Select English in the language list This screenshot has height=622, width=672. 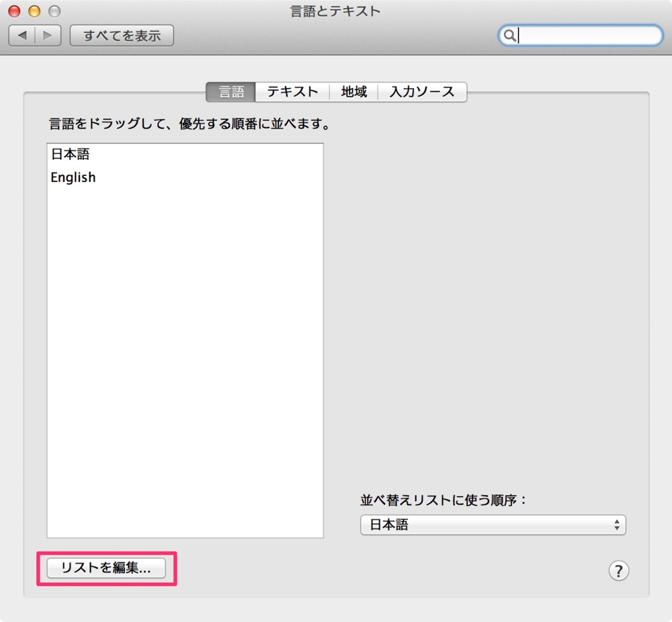pyautogui.click(x=185, y=177)
